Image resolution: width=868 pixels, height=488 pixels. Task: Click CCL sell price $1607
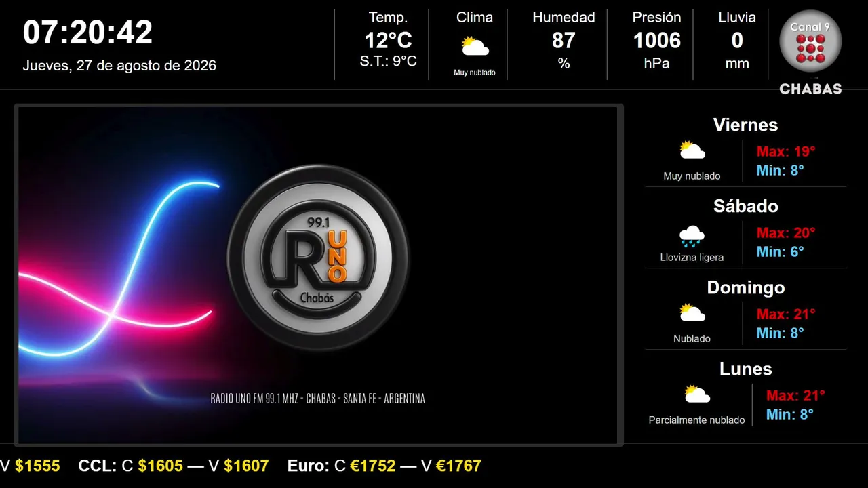[246, 466]
